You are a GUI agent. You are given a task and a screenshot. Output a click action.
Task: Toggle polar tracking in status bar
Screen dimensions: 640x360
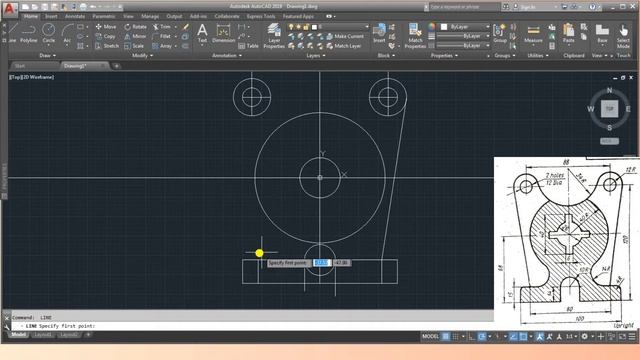[482, 336]
